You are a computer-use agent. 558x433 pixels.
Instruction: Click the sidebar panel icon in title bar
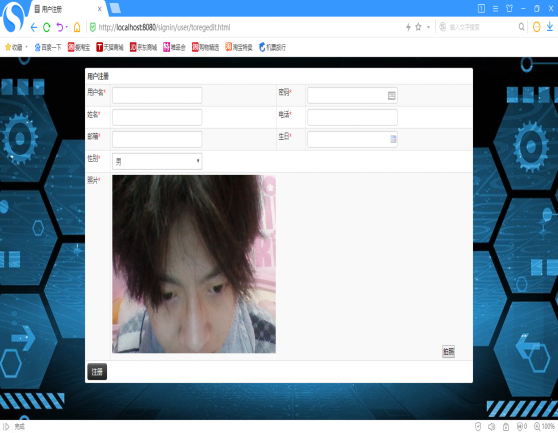[481, 9]
